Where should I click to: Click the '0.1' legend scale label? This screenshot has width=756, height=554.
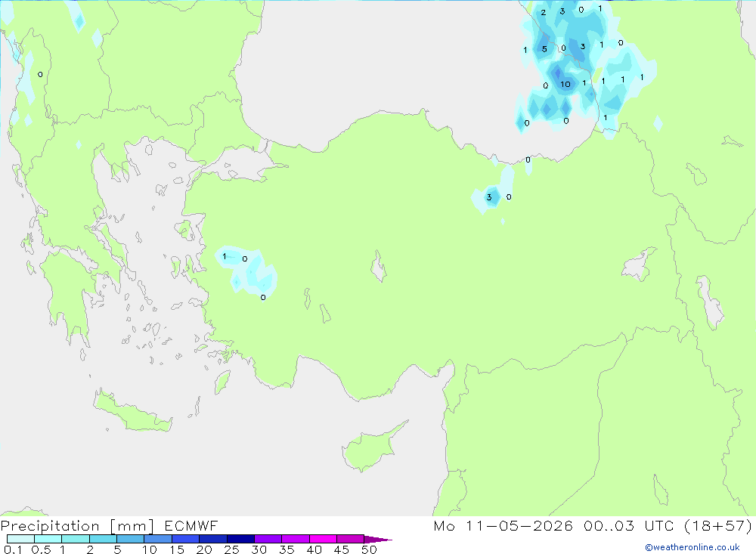tap(13, 549)
